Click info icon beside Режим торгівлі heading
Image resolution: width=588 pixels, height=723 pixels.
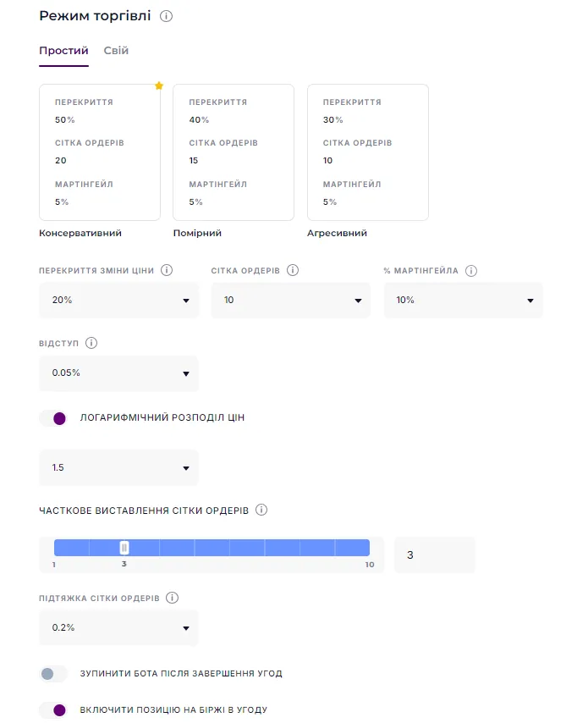pyautogui.click(x=167, y=16)
